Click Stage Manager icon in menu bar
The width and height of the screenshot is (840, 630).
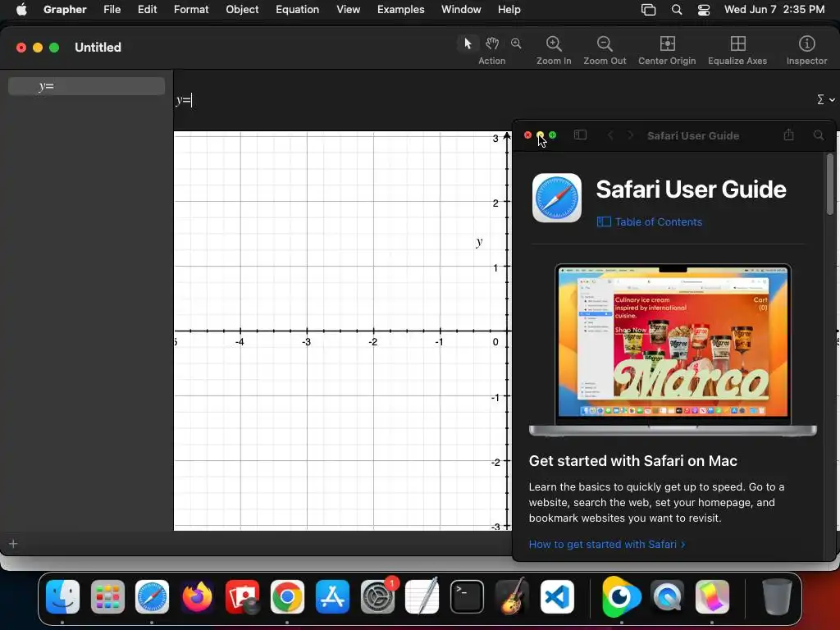pos(648,10)
